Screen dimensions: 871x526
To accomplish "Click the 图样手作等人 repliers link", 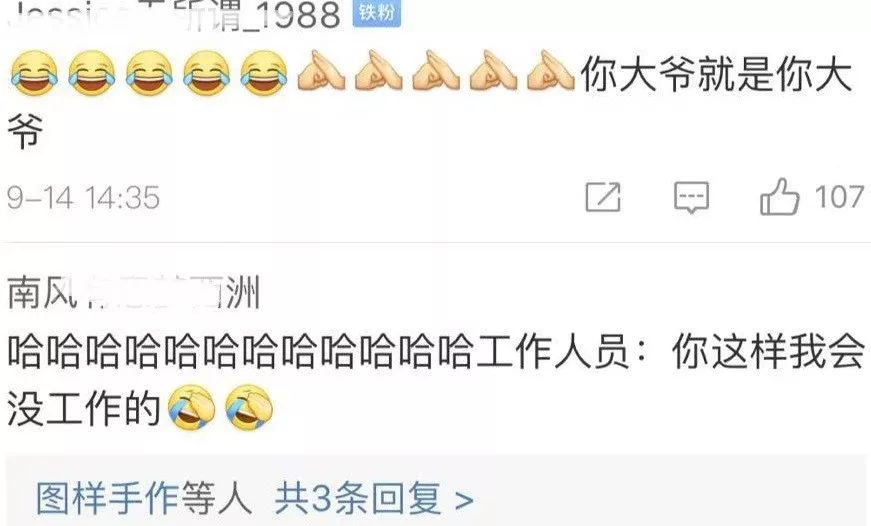I will click(144, 498).
